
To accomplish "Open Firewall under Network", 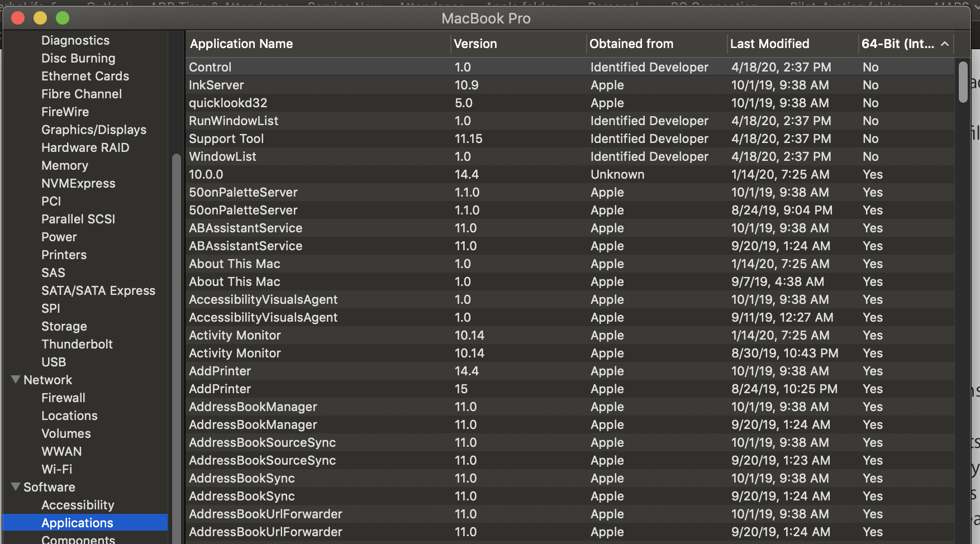I will [63, 398].
